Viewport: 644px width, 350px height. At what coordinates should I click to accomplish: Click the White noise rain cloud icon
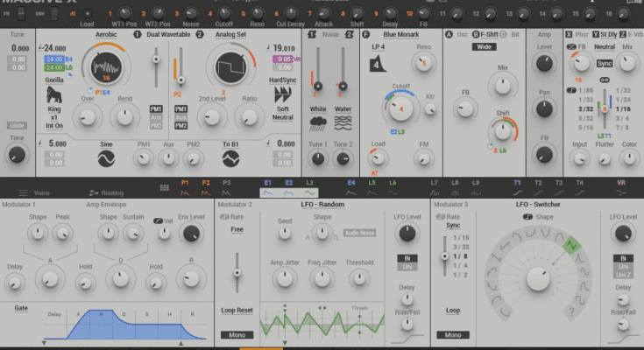318,122
